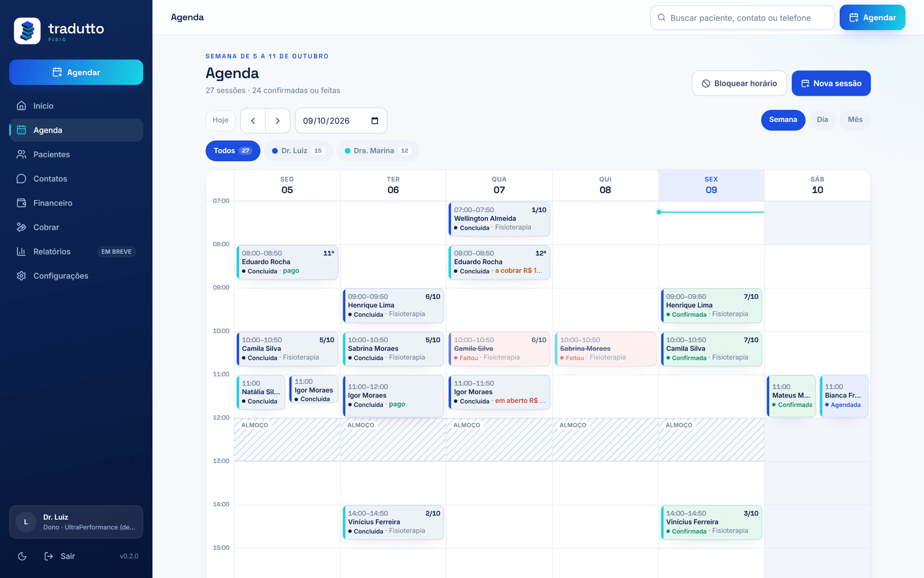Click the top bar Agendar button
Image resolution: width=924 pixels, height=578 pixels.
[872, 18]
